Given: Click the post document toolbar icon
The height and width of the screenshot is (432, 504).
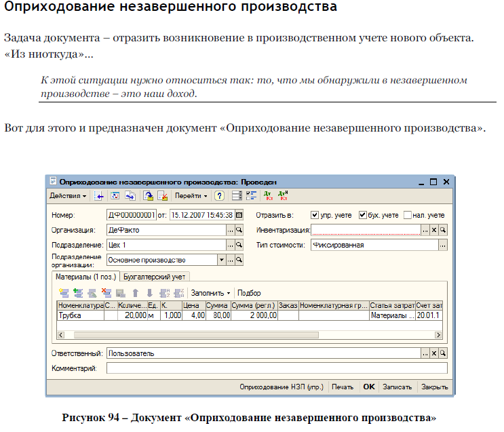Looking at the screenshot, I should point(148,196).
